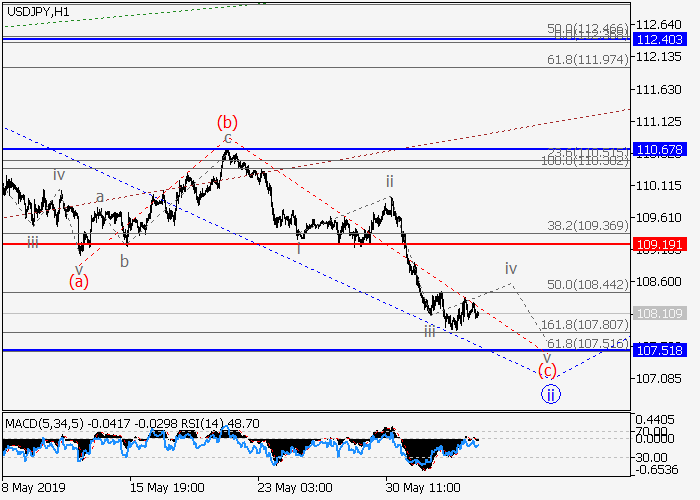Select the 110.678 blue price tag
700x500 pixels.
[x=658, y=149]
